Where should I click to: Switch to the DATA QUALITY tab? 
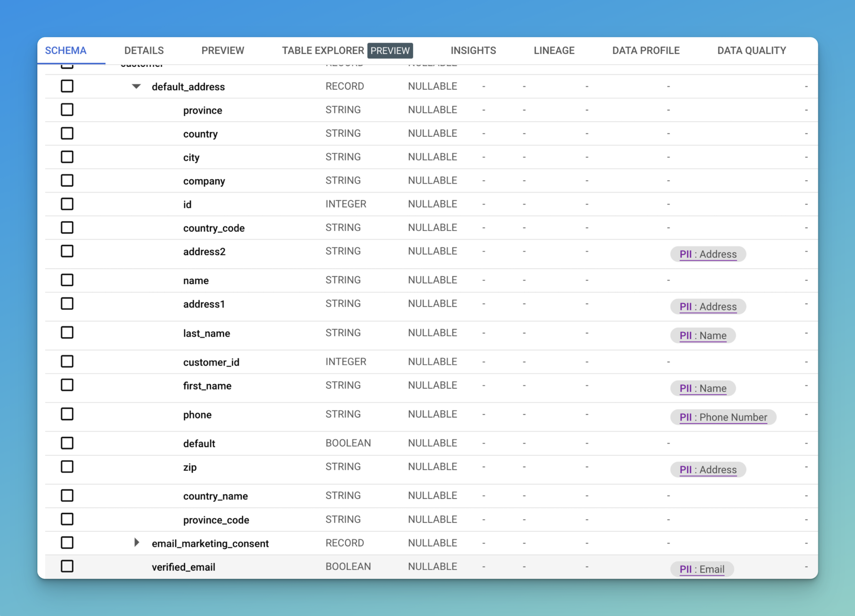pyautogui.click(x=751, y=50)
